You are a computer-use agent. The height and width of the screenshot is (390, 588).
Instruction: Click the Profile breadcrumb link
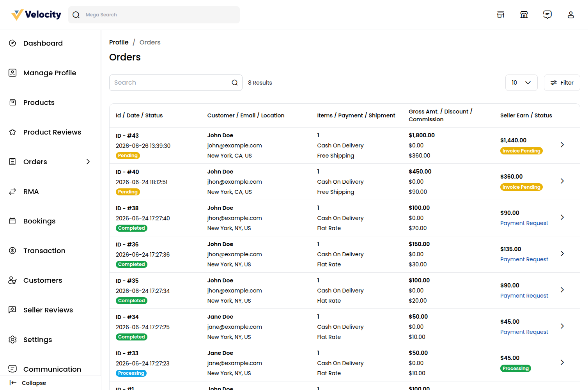pos(119,42)
